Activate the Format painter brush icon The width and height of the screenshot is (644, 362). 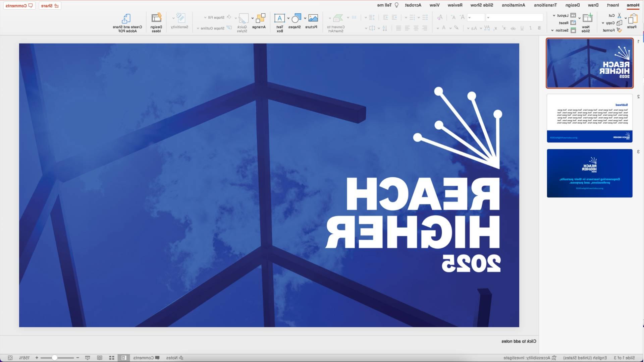click(620, 30)
